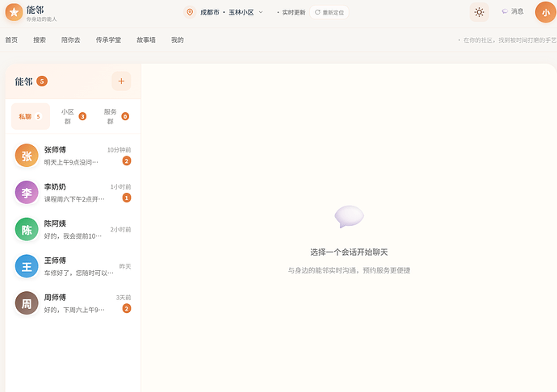This screenshot has height=392, width=557.
Task: Open message preview 明天上午9点没问…
Action: tap(71, 162)
